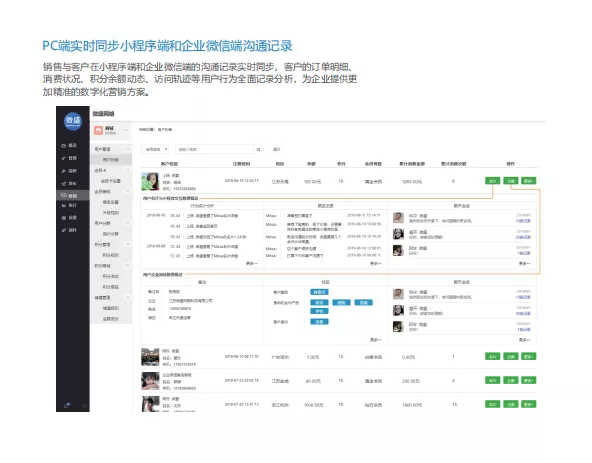Click green 更多 button in the 江苏无锡 row
The height and width of the screenshot is (463, 592).
pos(528,181)
